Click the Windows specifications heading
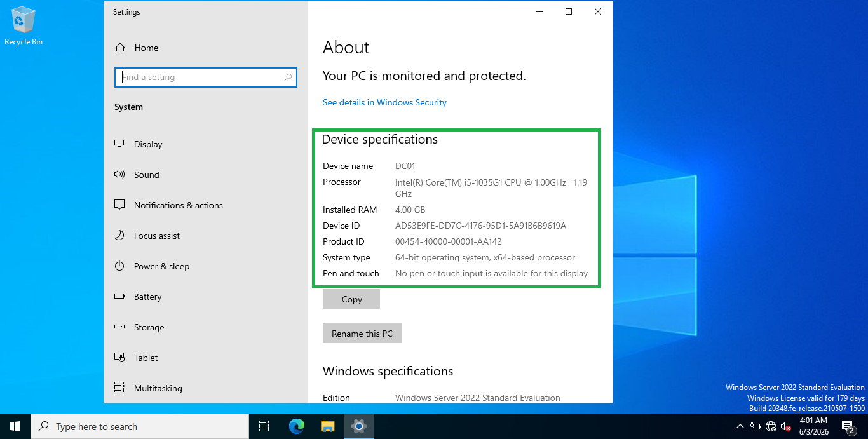The image size is (868, 439). [388, 371]
